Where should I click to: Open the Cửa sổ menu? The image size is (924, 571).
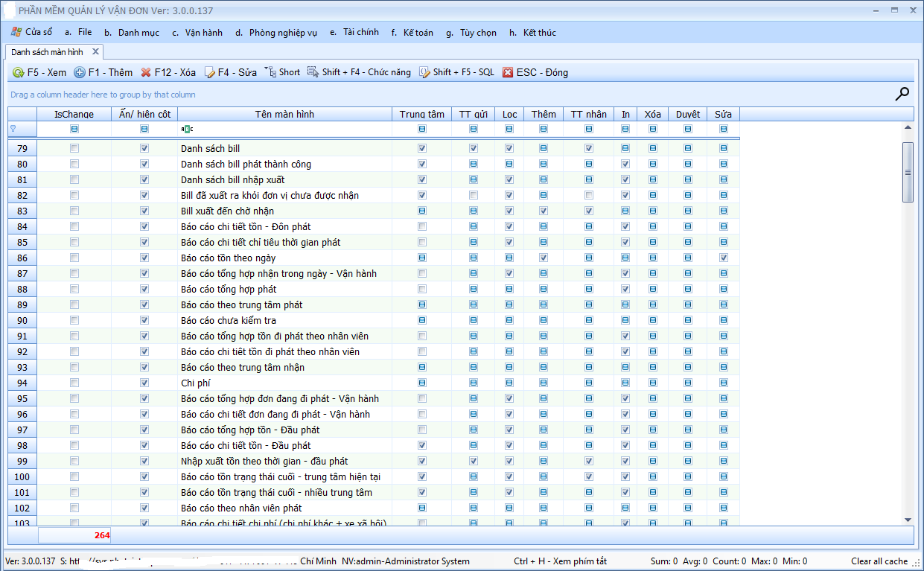pos(31,32)
